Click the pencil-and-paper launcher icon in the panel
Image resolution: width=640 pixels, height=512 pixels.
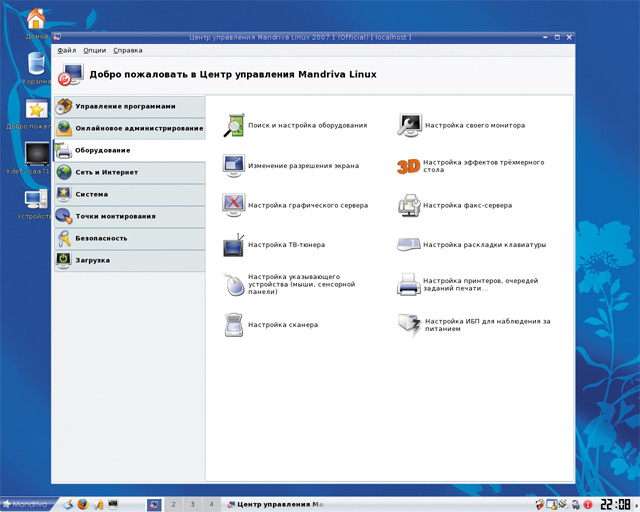pos(98,505)
